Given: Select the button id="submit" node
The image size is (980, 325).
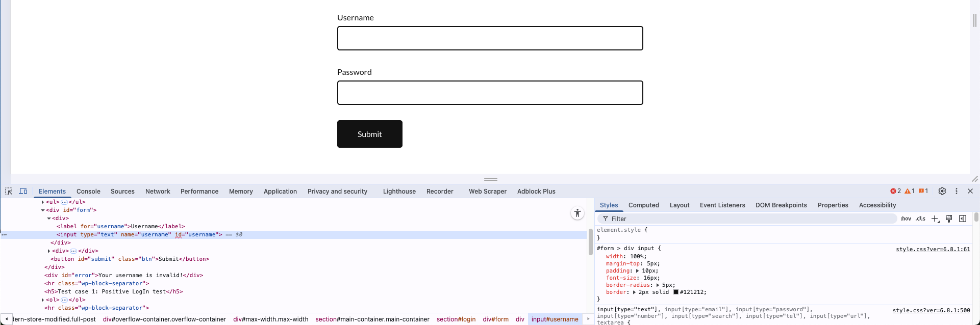Looking at the screenshot, I should click(130, 259).
